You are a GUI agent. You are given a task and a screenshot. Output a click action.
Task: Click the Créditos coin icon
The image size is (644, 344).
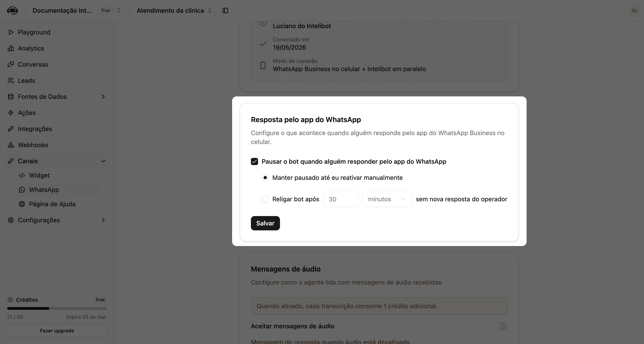point(10,300)
